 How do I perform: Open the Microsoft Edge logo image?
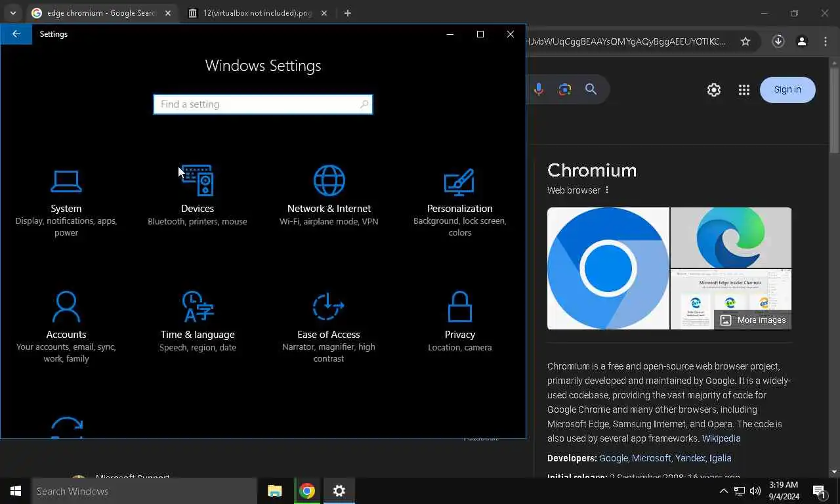(x=731, y=238)
